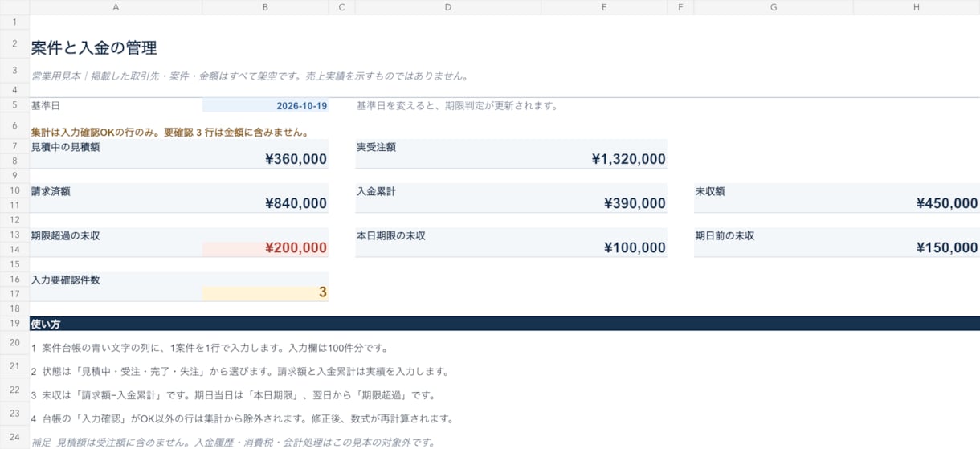The height and width of the screenshot is (449, 980).
Task: Select row 14 header
Action: [x=14, y=250]
